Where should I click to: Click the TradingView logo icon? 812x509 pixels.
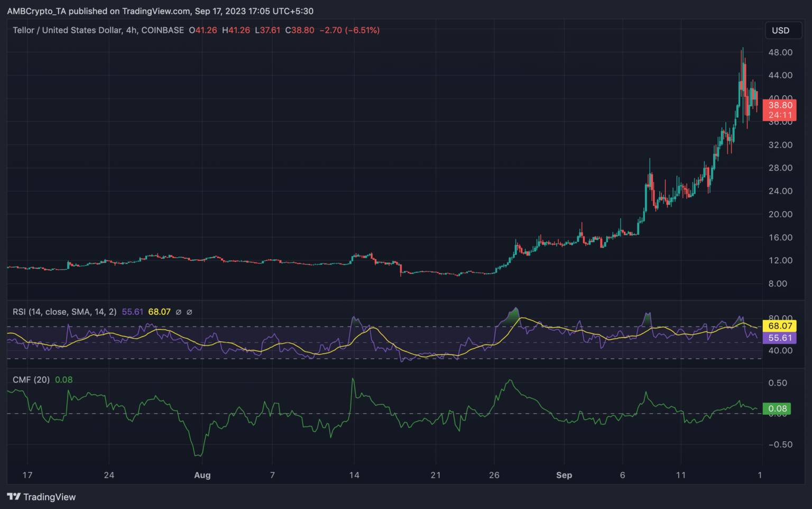14,497
